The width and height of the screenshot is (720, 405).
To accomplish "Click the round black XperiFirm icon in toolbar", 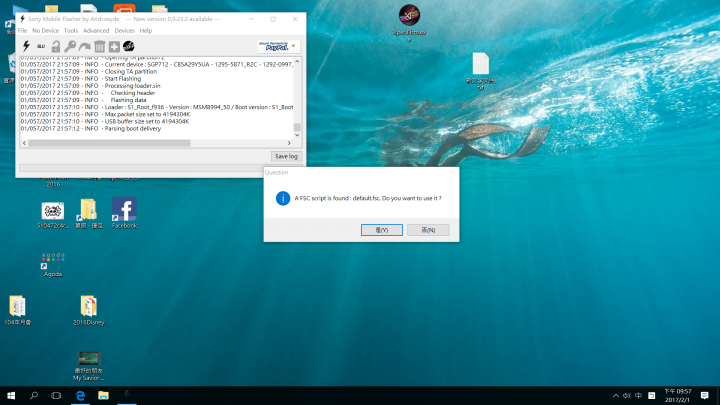I will click(129, 46).
